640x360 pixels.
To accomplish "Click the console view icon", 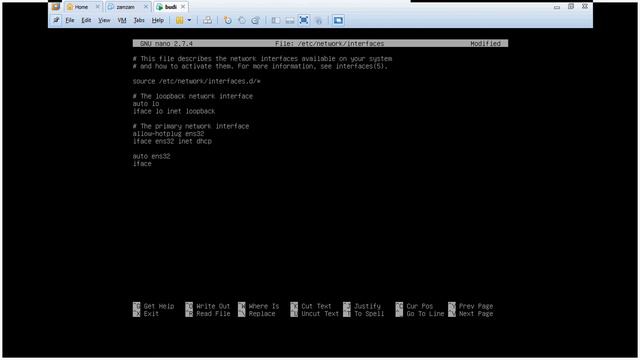I will (338, 20).
